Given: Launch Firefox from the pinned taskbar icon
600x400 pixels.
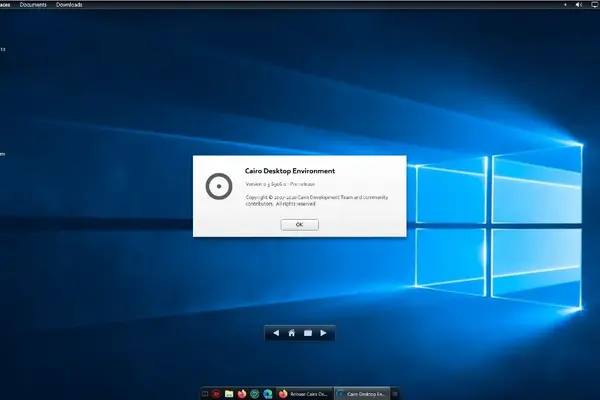Looking at the screenshot, I should (x=241, y=394).
